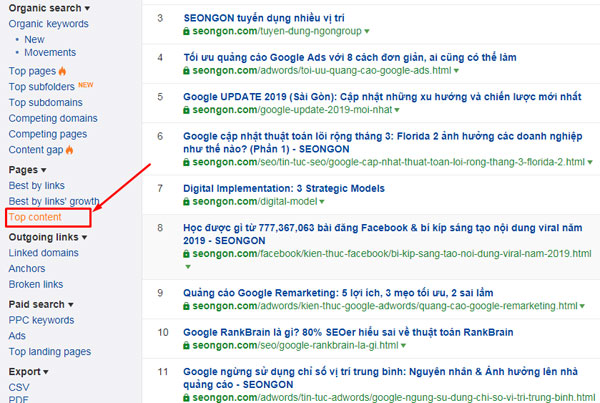The height and width of the screenshot is (403, 600).
Task: Open dropdown arrow after florida-2.html URL
Action: (590, 163)
